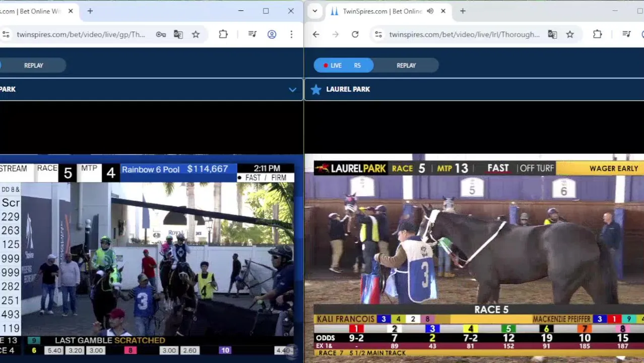Go forward in right window
Viewport: 644px width, 363px height.
click(336, 34)
